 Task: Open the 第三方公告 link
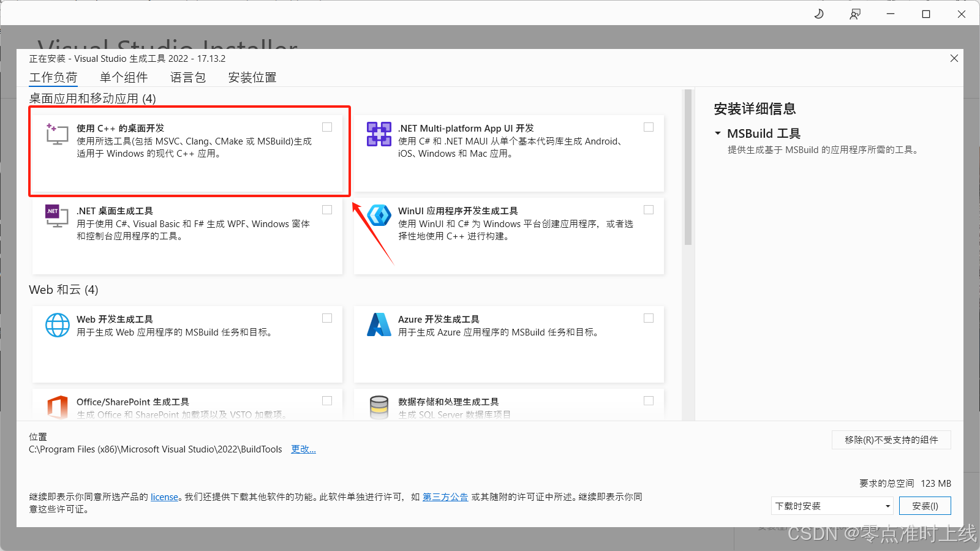445,497
